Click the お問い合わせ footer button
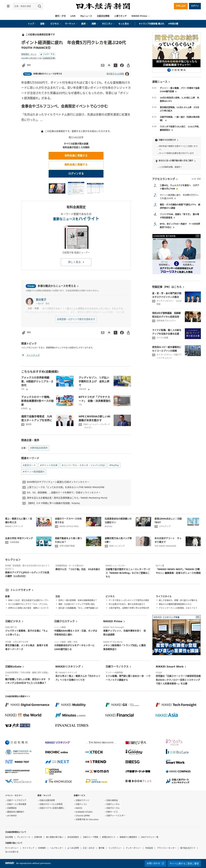 coord(155,863)
